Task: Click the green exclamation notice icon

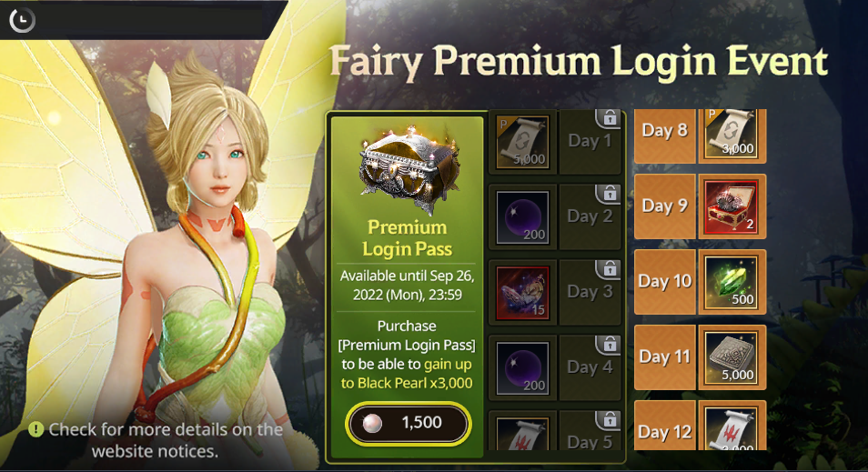Action: (x=36, y=429)
